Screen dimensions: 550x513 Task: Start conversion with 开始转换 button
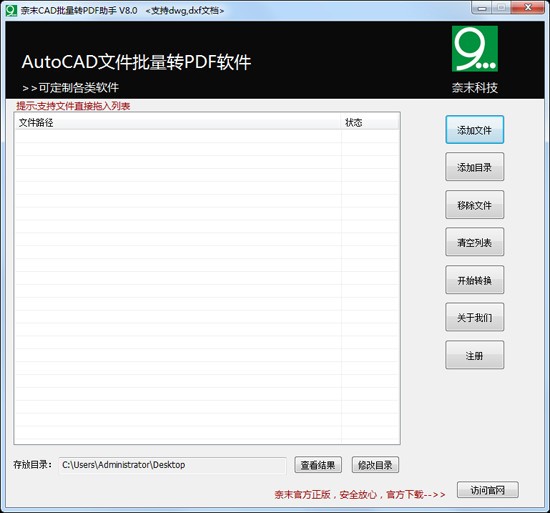[x=475, y=280]
